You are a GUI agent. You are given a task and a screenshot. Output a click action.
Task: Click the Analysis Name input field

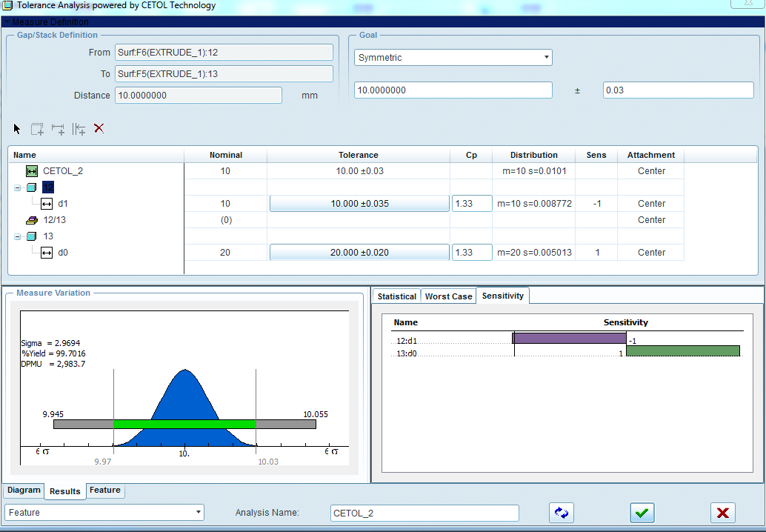[x=424, y=513]
